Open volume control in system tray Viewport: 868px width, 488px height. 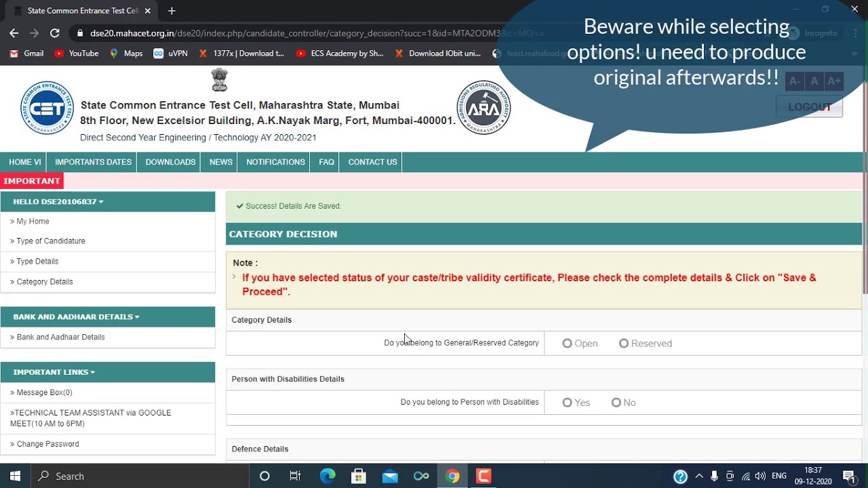(x=760, y=476)
